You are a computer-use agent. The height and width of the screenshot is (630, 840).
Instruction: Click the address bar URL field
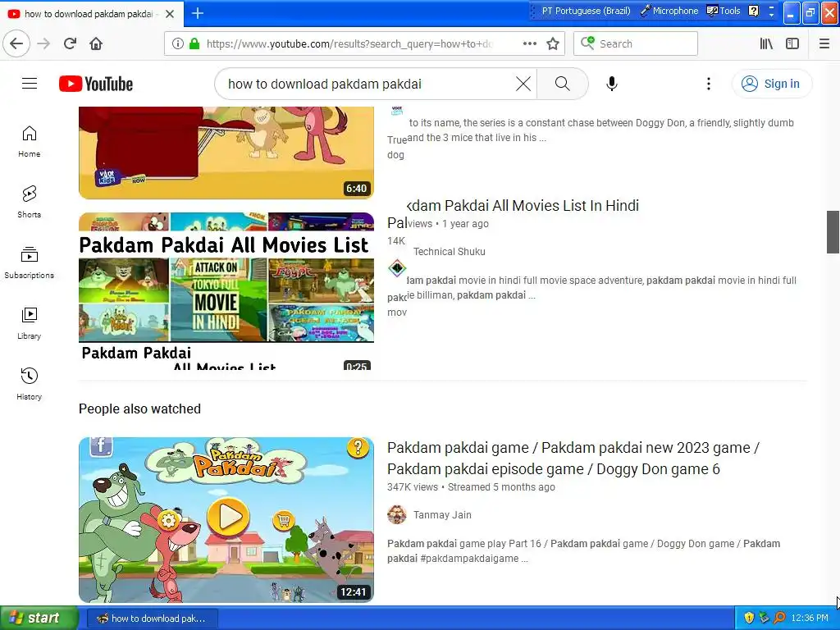tap(349, 43)
